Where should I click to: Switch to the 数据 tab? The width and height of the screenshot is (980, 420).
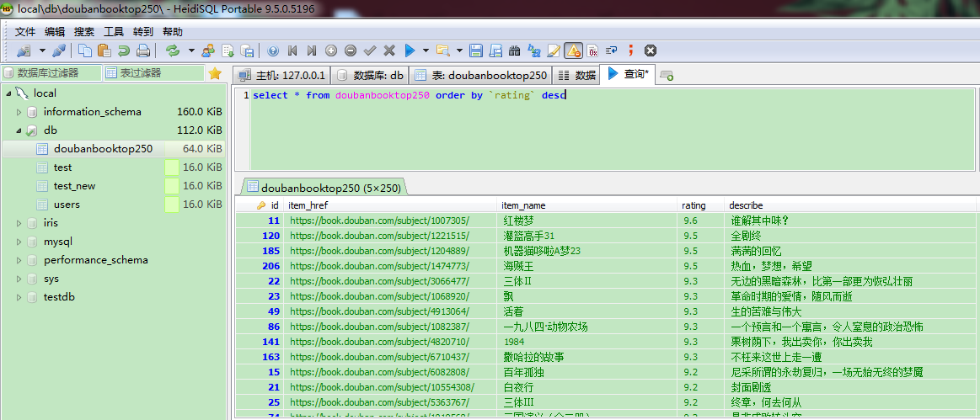tap(576, 76)
